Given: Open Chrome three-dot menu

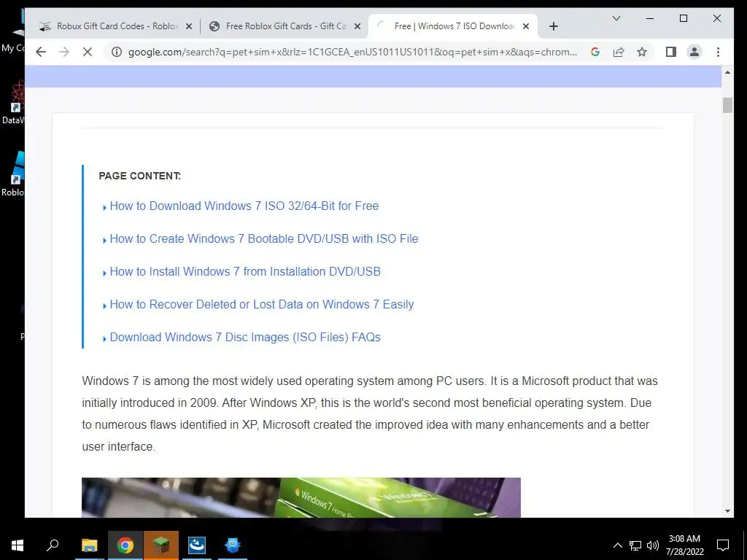Looking at the screenshot, I should [718, 52].
